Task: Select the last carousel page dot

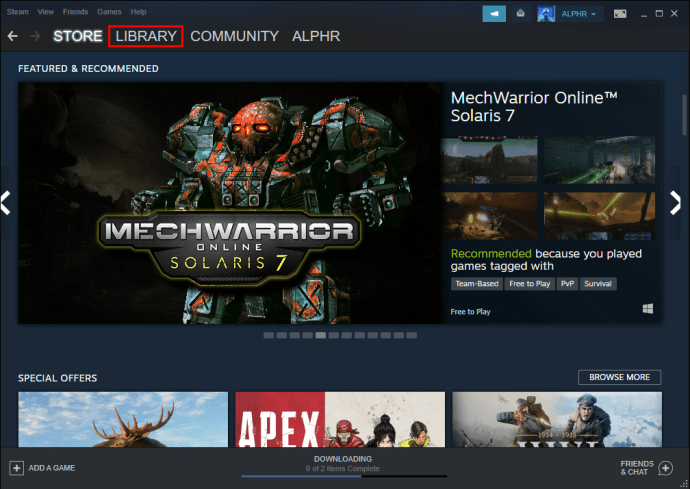Action: 411,335
